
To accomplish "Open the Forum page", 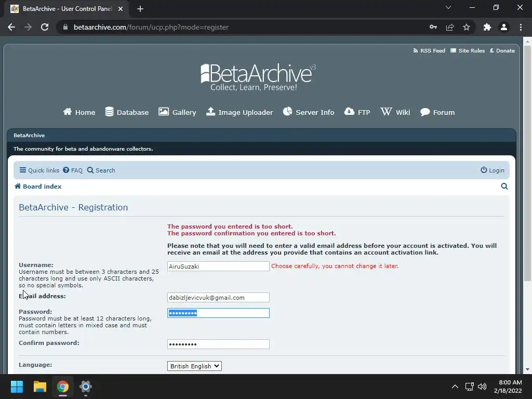I will click(437, 112).
